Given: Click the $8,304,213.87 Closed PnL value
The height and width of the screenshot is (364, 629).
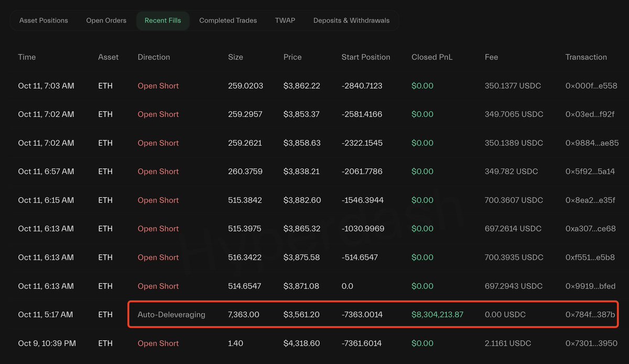Looking at the screenshot, I should (438, 315).
